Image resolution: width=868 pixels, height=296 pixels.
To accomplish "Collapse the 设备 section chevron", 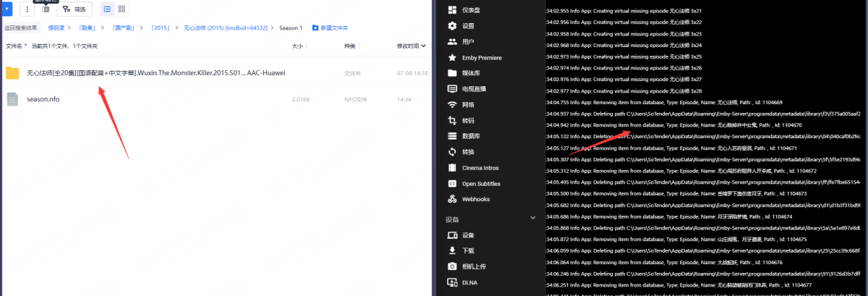I will 533,218.
